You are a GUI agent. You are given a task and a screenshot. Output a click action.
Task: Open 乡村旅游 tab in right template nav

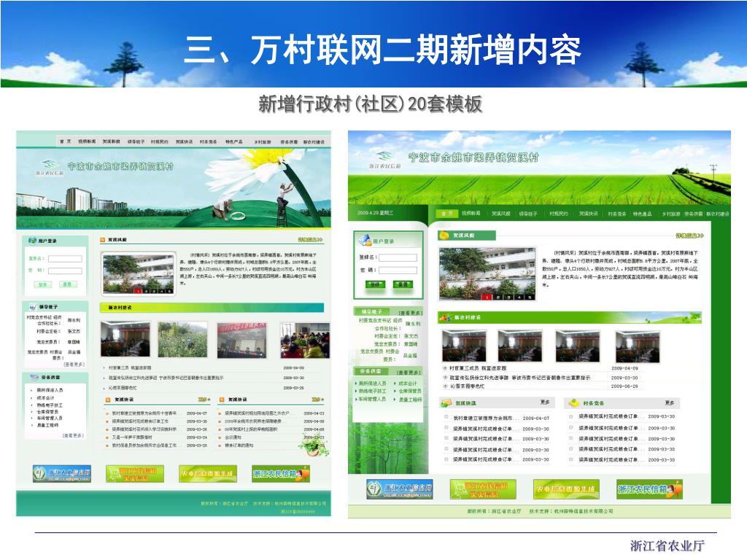[x=671, y=214]
